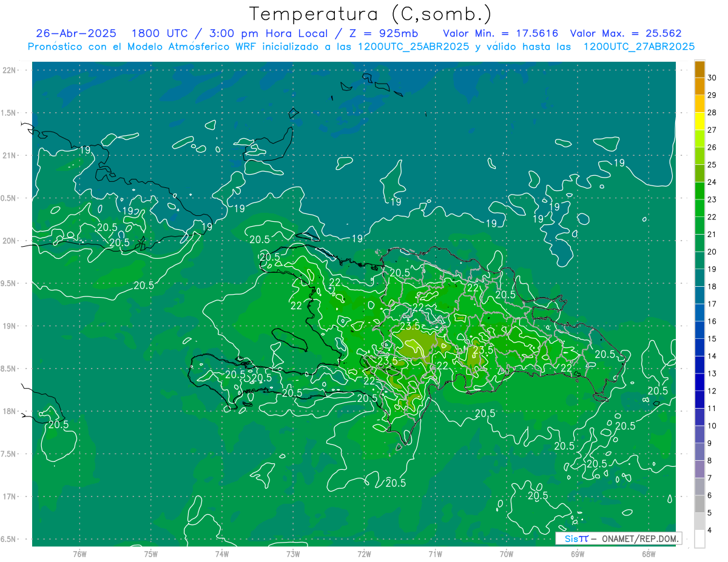Click the '75W' longitude axis label

(150, 554)
